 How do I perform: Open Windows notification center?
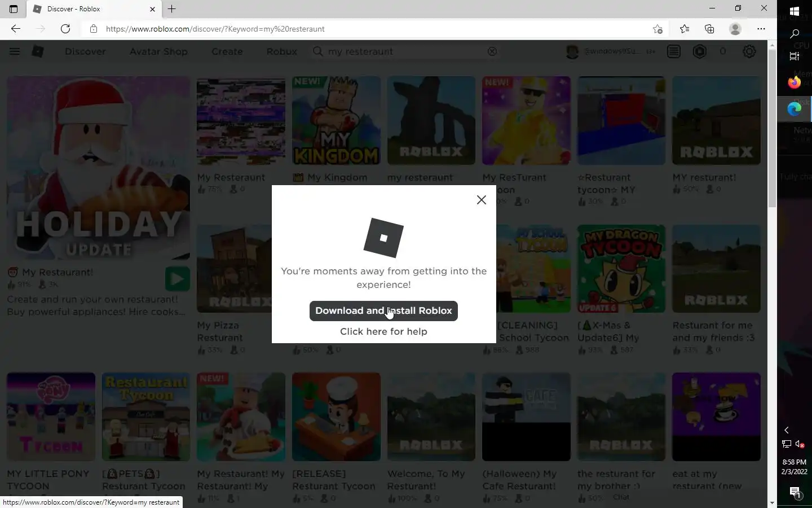tap(795, 492)
